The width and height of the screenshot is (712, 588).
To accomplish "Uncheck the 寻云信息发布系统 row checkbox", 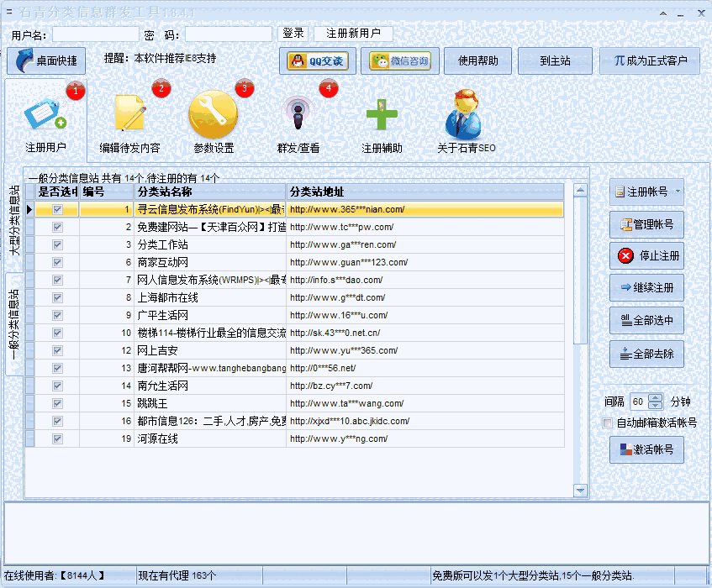I will click(x=56, y=208).
